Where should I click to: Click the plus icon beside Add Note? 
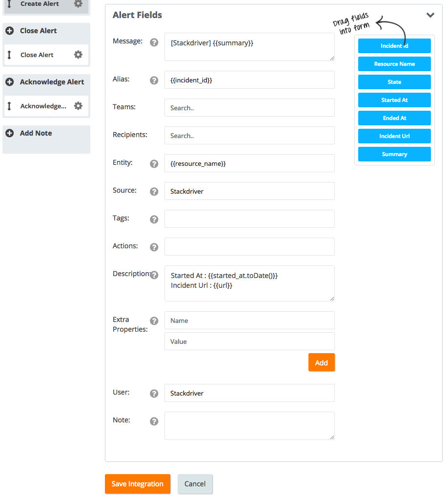tap(10, 133)
